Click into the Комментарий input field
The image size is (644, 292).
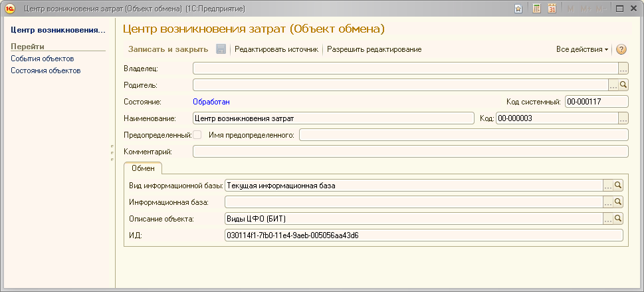[409, 152]
